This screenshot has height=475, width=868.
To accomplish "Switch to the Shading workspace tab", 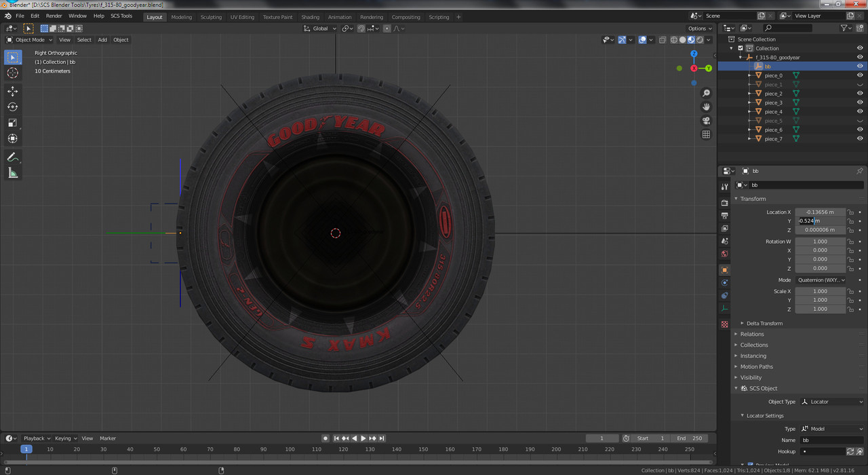I will click(310, 17).
